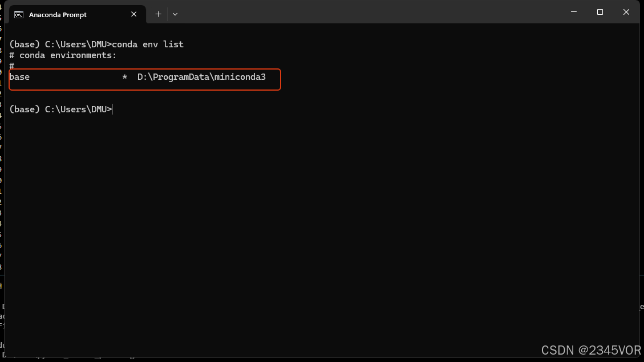This screenshot has width=644, height=362.
Task: Click the 'base' environment name
Action: click(x=19, y=77)
